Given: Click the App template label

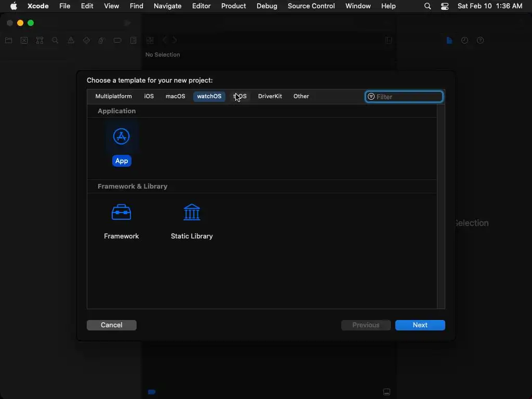Looking at the screenshot, I should tap(122, 161).
